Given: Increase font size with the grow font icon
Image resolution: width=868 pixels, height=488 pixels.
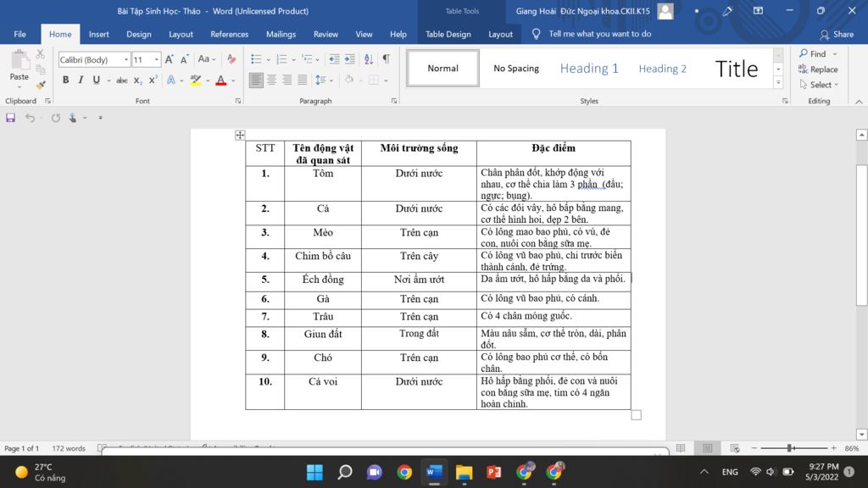Looking at the screenshot, I should (170, 59).
